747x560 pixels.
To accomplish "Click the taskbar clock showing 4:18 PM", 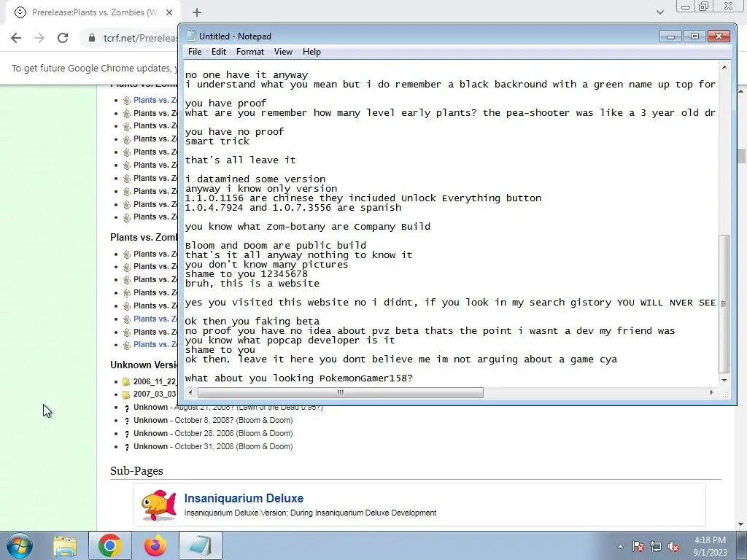I will point(710,546).
